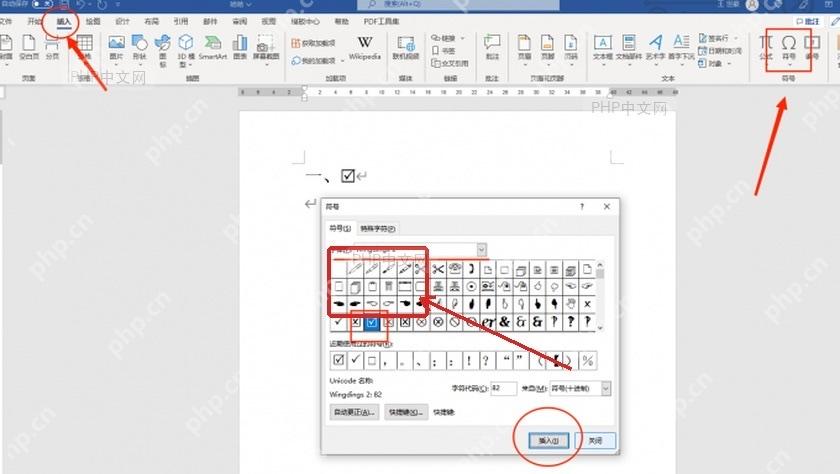Select the highlighted blue checked-box symbol
Screen dimensions: 840x474
pyautogui.click(x=371, y=322)
